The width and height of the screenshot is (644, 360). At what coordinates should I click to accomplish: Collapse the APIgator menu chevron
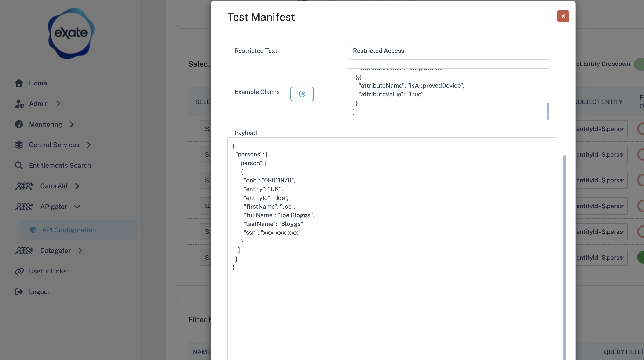77,207
